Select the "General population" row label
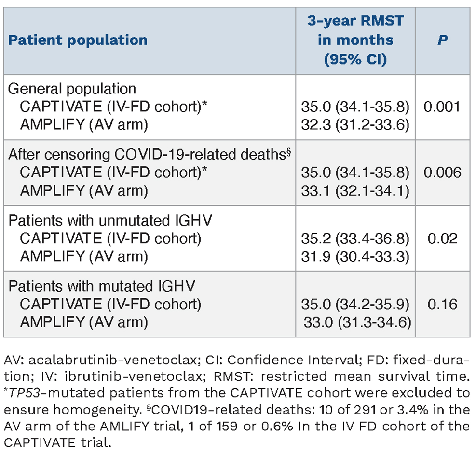Screen dimensions: 476x454 [72, 89]
